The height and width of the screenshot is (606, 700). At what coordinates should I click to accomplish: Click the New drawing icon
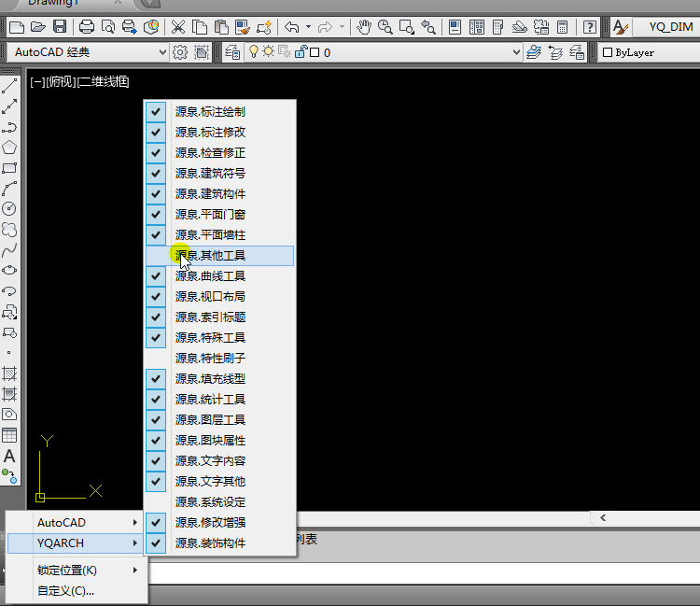[x=17, y=27]
